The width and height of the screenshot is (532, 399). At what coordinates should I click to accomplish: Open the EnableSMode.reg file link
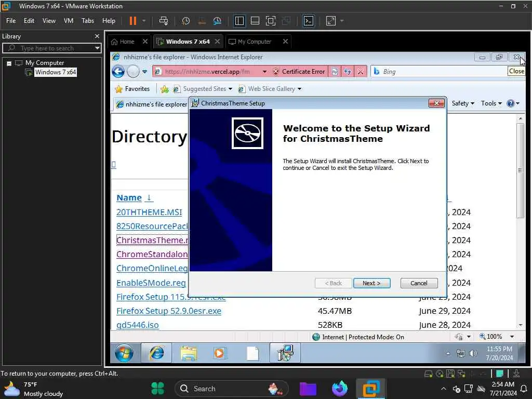click(151, 283)
